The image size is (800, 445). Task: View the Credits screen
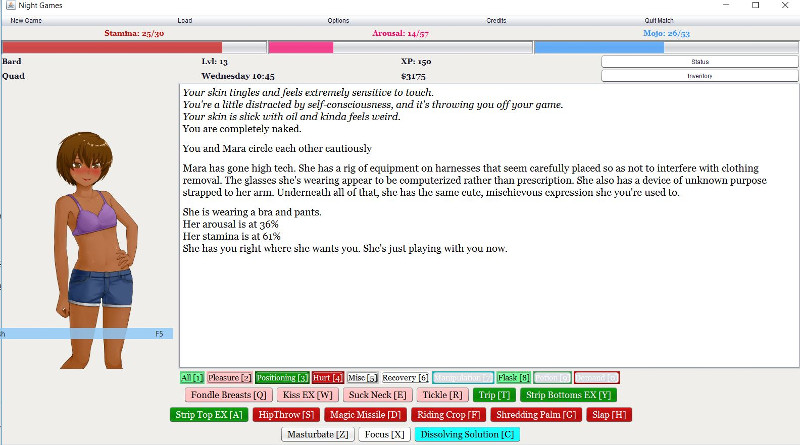click(496, 20)
